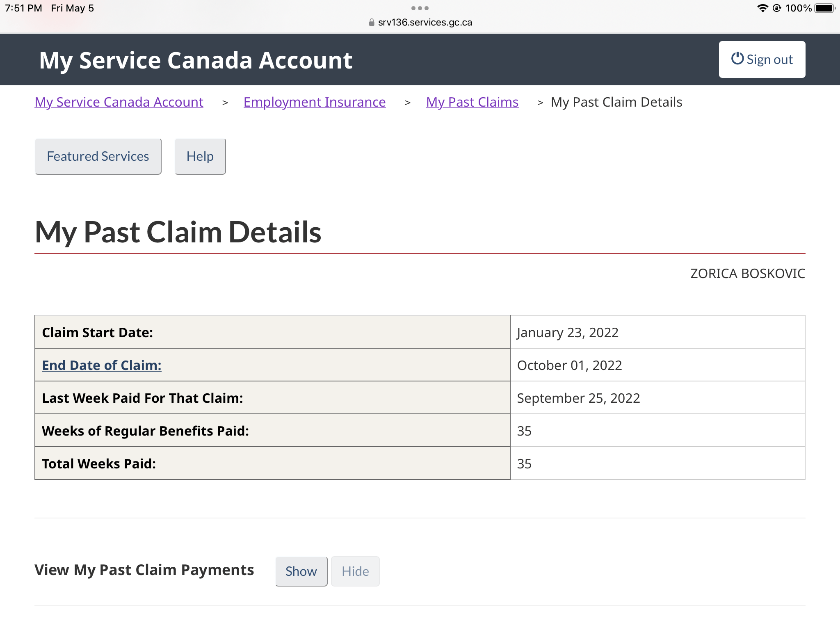This screenshot has width=840, height=630.
Task: Select the October 01, 2022 end date
Action: click(x=570, y=365)
